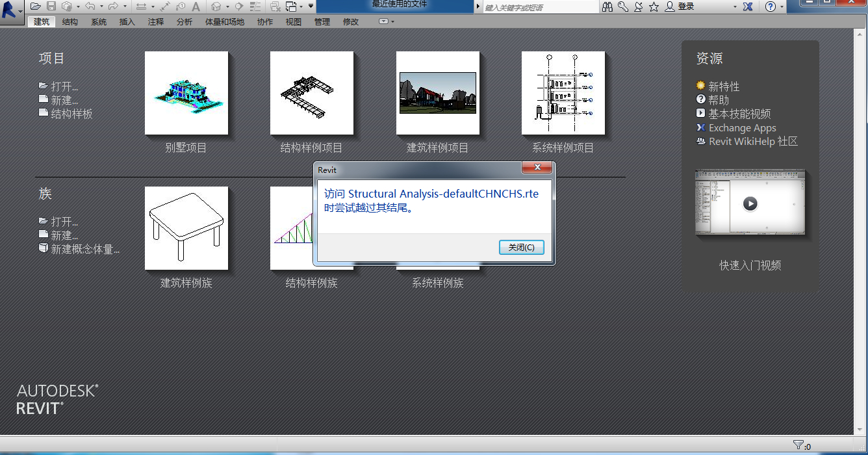This screenshot has width=868, height=455.
Task: Open the 管理 ribbon tab
Action: 322,21
